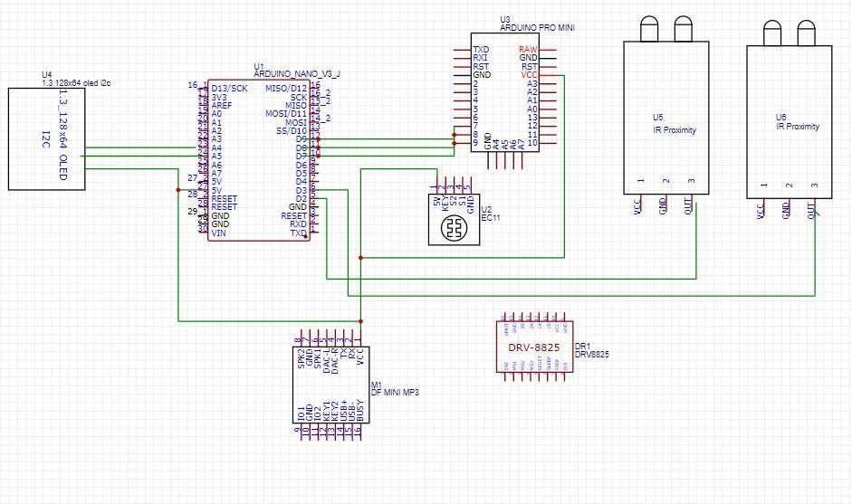The image size is (852, 504).
Task: Click the VCC pin of DF Mini MP3
Action: (x=360, y=357)
